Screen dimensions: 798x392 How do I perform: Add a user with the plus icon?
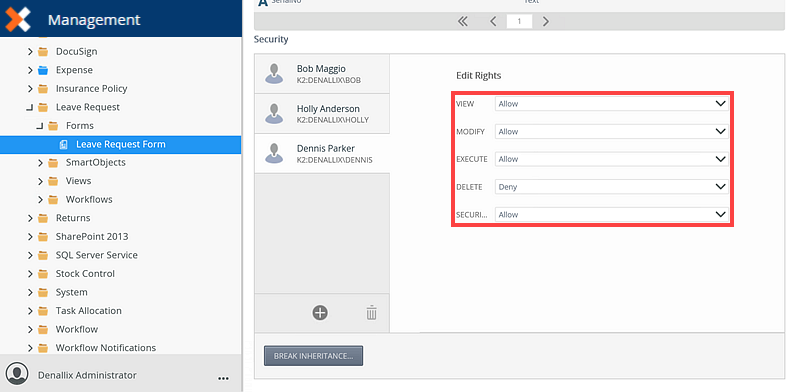[320, 313]
